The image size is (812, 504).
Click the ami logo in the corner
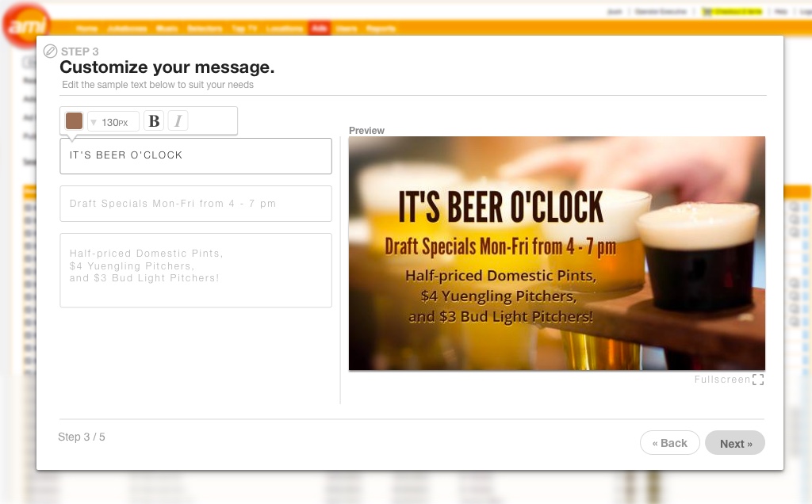(x=25, y=25)
